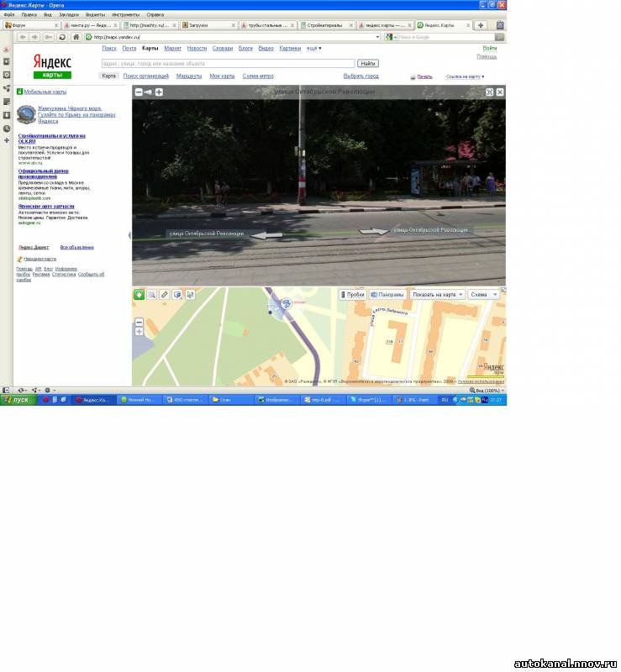Open the Справка menu
The image size is (621, 672).
155,14
